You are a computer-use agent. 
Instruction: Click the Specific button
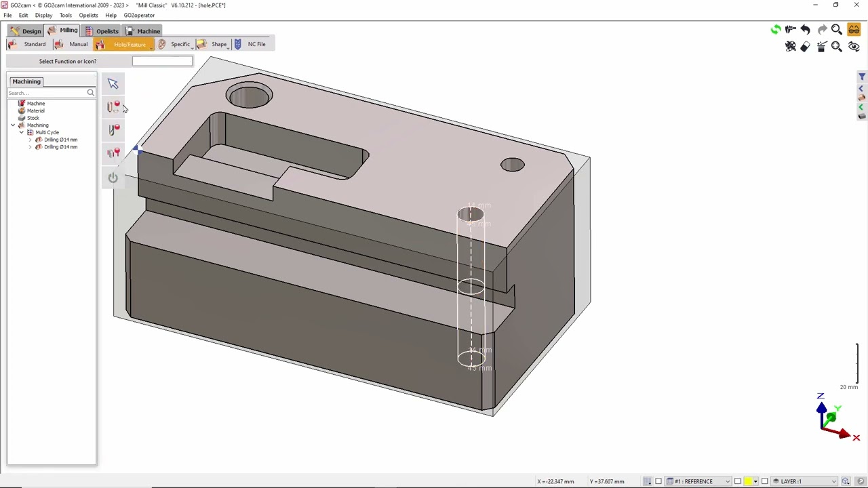(174, 44)
